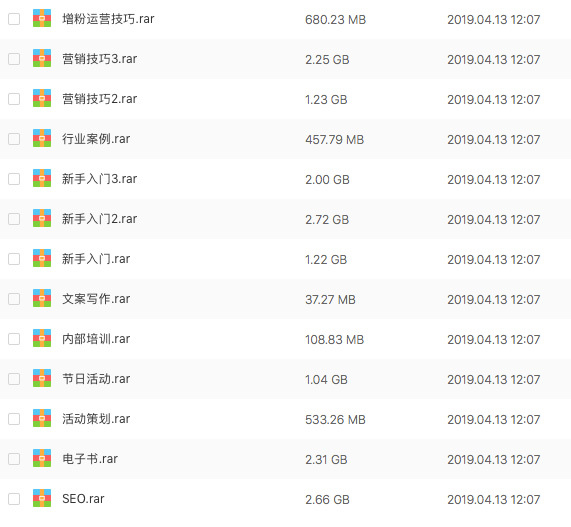Image resolution: width=571 pixels, height=527 pixels.
Task: Click the 108.83 MB size entry
Action: [335, 339]
